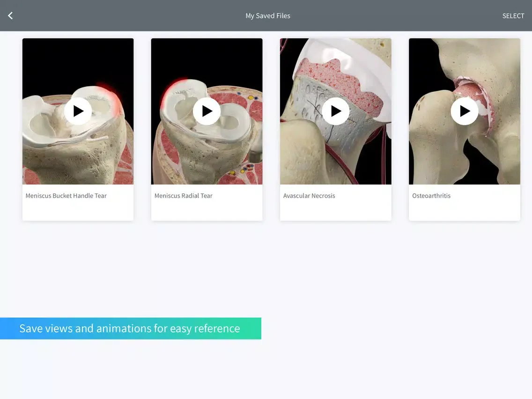Go back using the top-left arrow
The image size is (532, 399).
(x=10, y=15)
